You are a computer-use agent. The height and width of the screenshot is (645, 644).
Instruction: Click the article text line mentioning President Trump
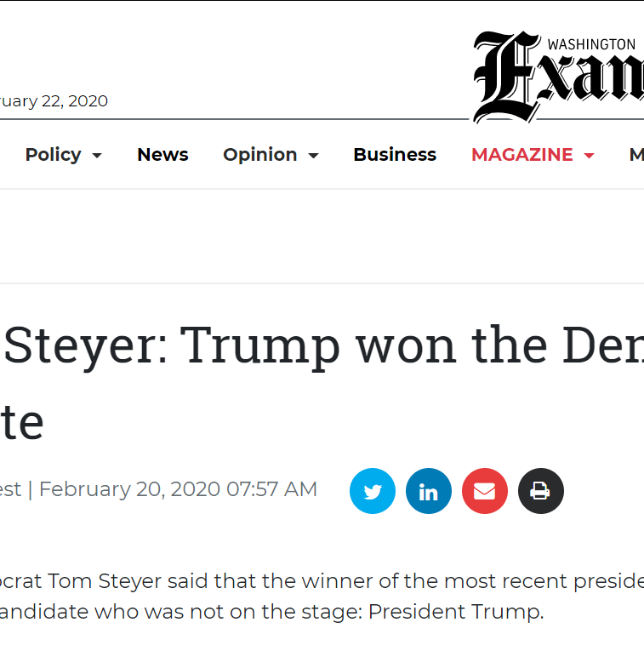(272, 612)
